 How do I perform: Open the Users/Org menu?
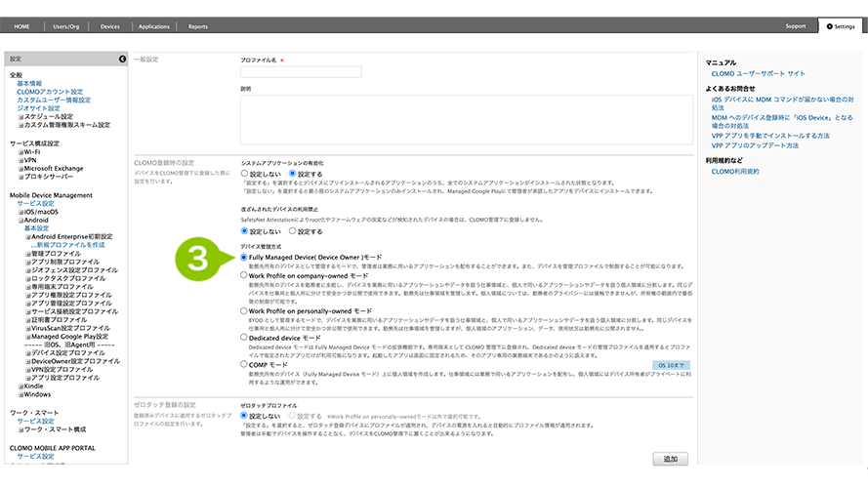point(65,26)
